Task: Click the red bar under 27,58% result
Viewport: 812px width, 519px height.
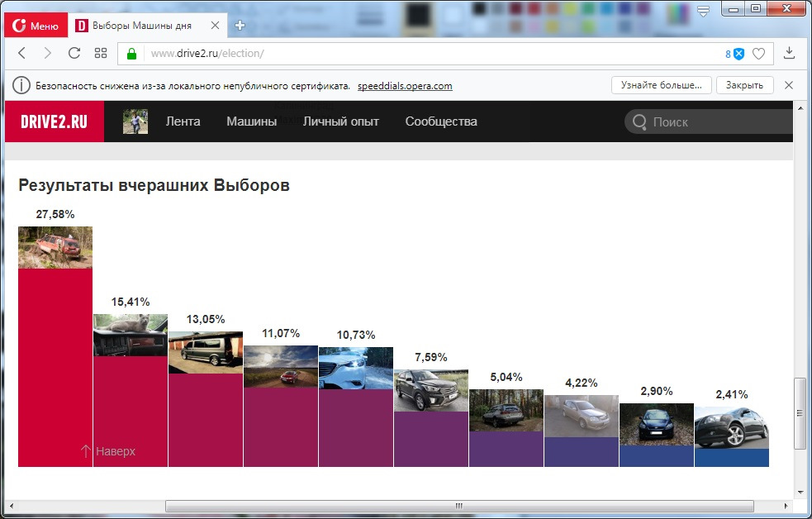Action: (x=55, y=367)
